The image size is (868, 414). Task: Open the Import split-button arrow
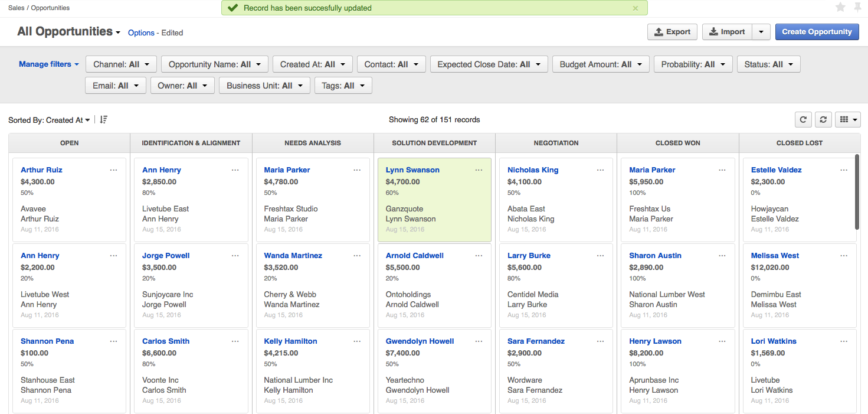click(761, 32)
